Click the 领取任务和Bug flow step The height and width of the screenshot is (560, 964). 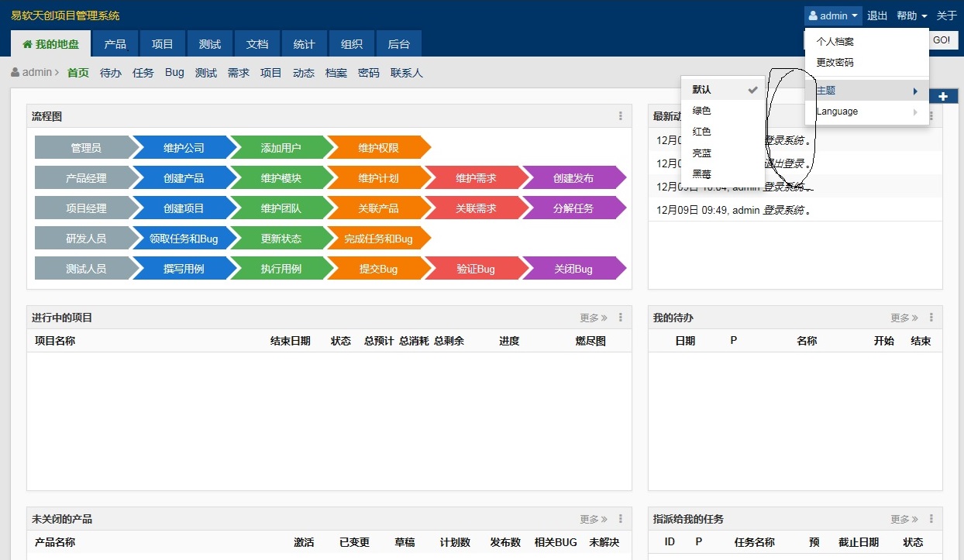(184, 239)
